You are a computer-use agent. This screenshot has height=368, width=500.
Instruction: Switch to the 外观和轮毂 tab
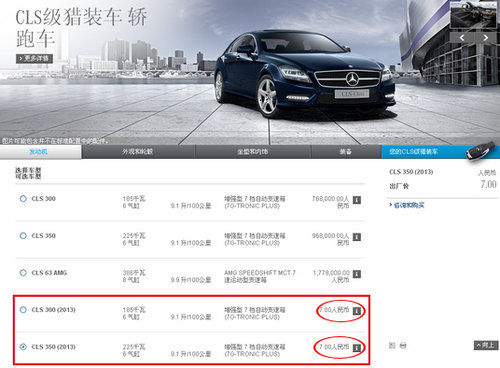coord(138,152)
